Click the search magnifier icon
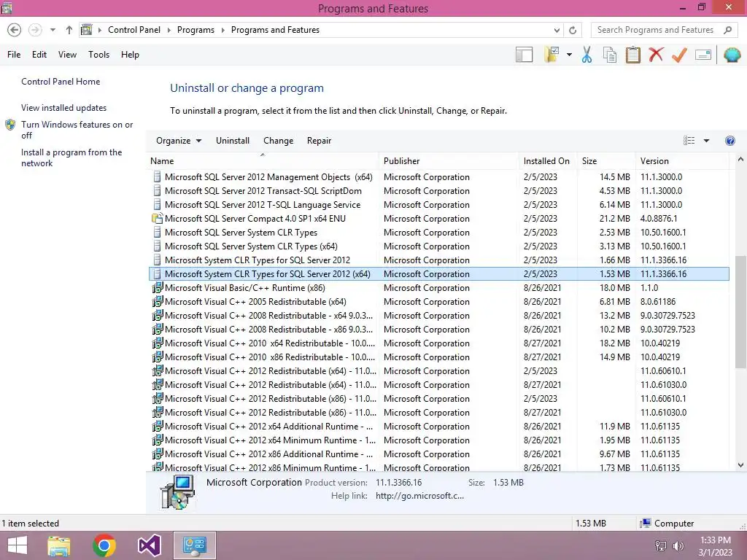 (727, 30)
